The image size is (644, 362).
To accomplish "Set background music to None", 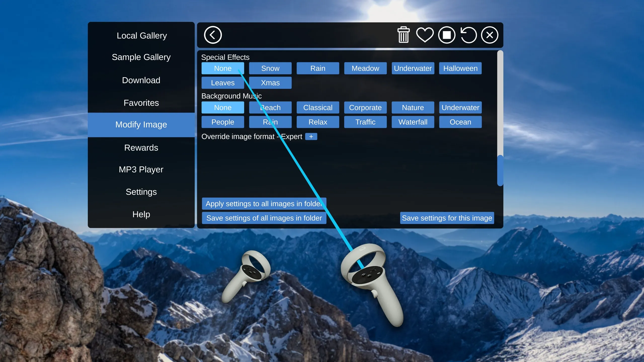I will pyautogui.click(x=223, y=108).
